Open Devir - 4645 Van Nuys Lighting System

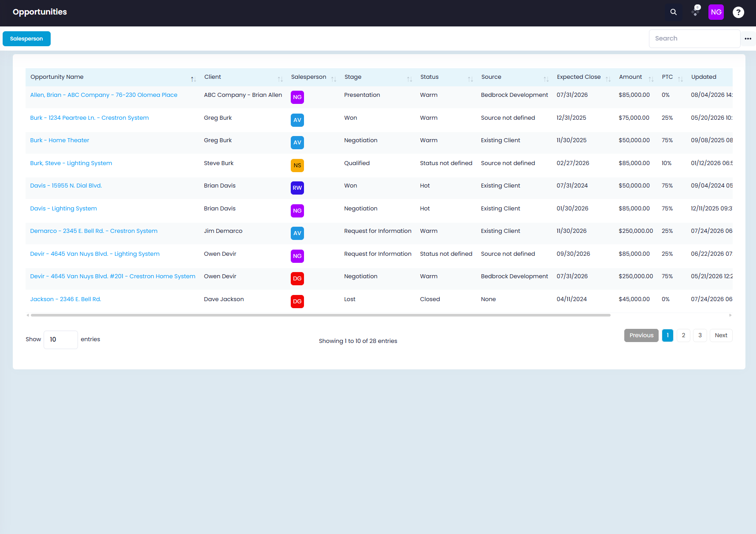(x=95, y=254)
